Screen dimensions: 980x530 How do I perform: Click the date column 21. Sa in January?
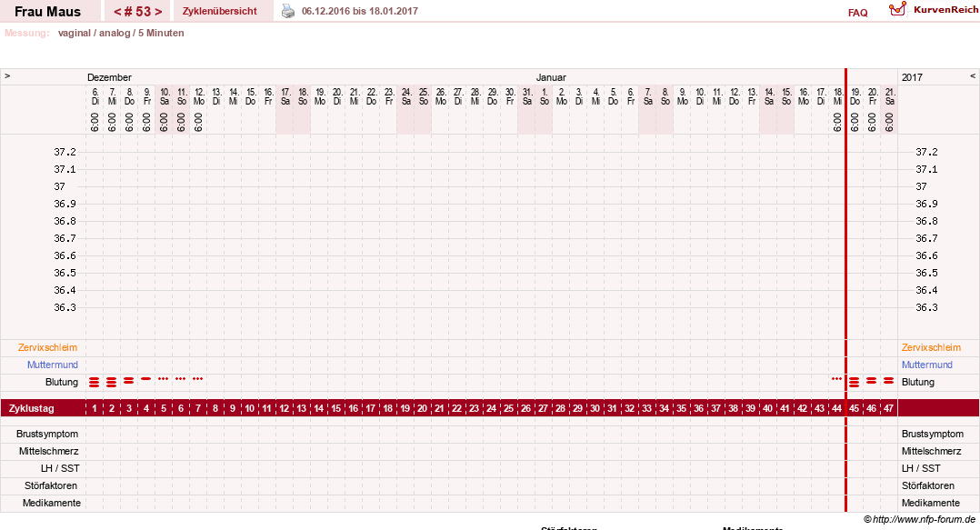(890, 96)
